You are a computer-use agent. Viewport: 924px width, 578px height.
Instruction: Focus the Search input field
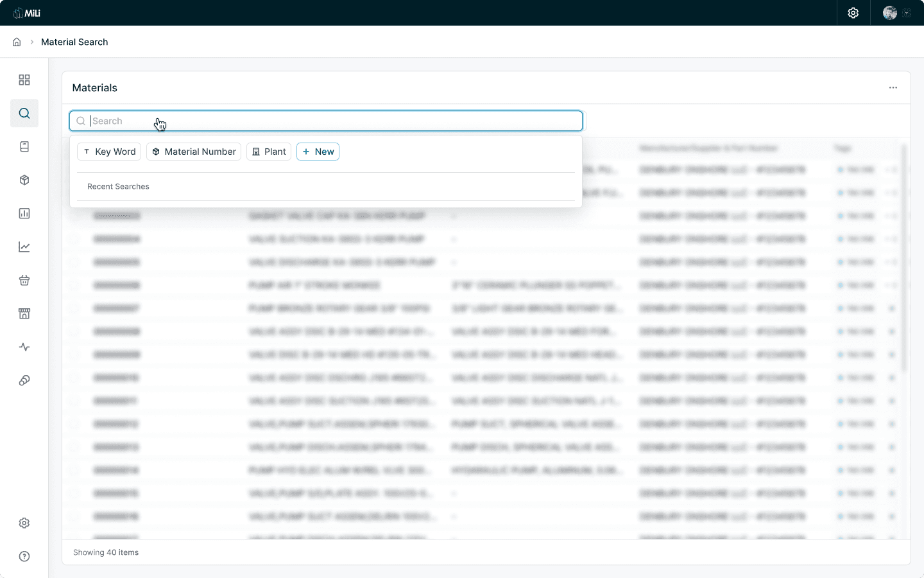(x=326, y=121)
